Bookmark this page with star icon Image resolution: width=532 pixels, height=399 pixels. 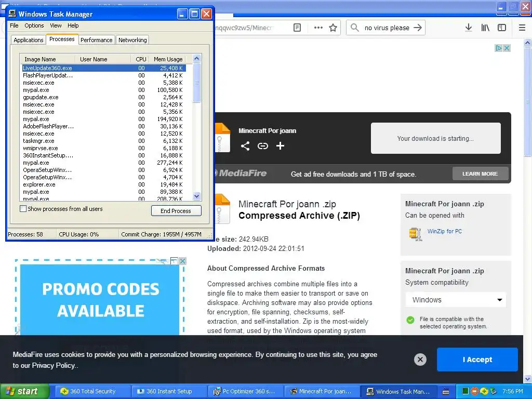point(333,28)
